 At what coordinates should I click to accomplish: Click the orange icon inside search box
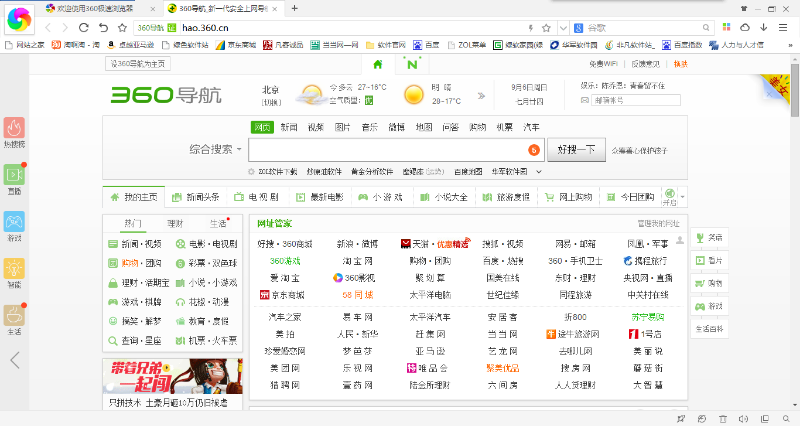533,150
